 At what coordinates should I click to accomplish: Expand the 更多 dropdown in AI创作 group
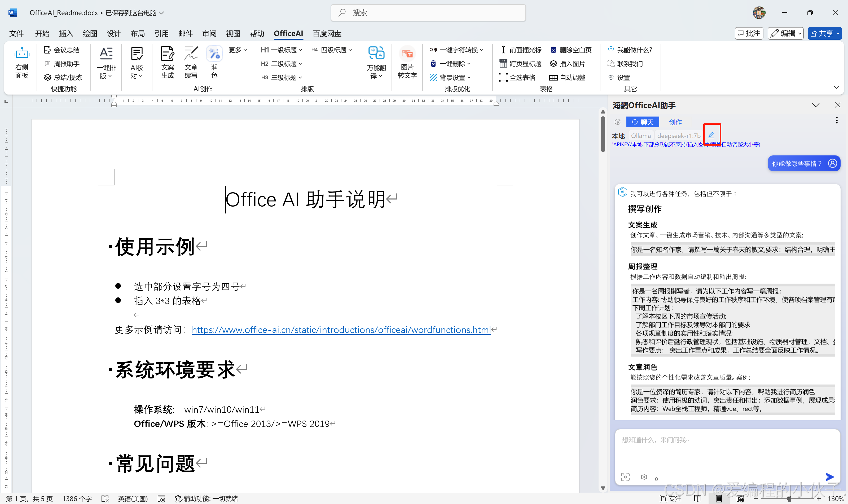point(238,50)
